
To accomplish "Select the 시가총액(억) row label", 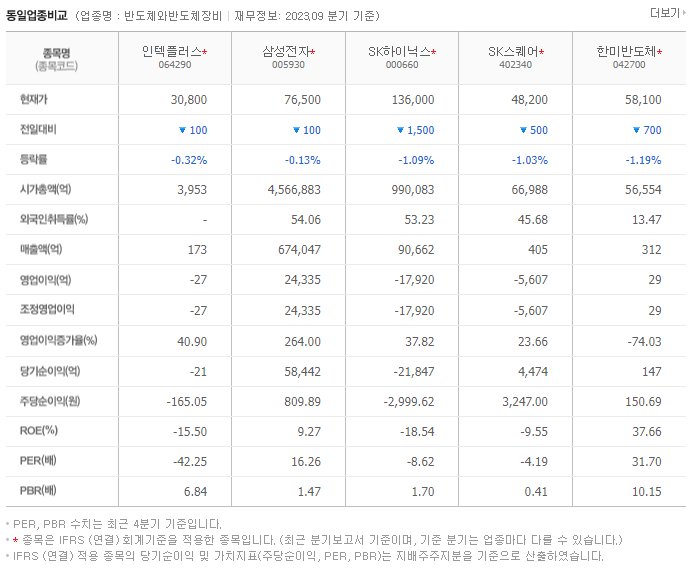I will coord(45,189).
